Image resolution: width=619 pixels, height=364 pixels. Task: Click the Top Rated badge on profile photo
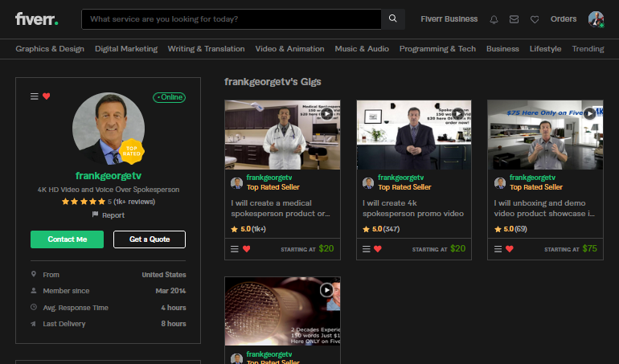coord(132,151)
